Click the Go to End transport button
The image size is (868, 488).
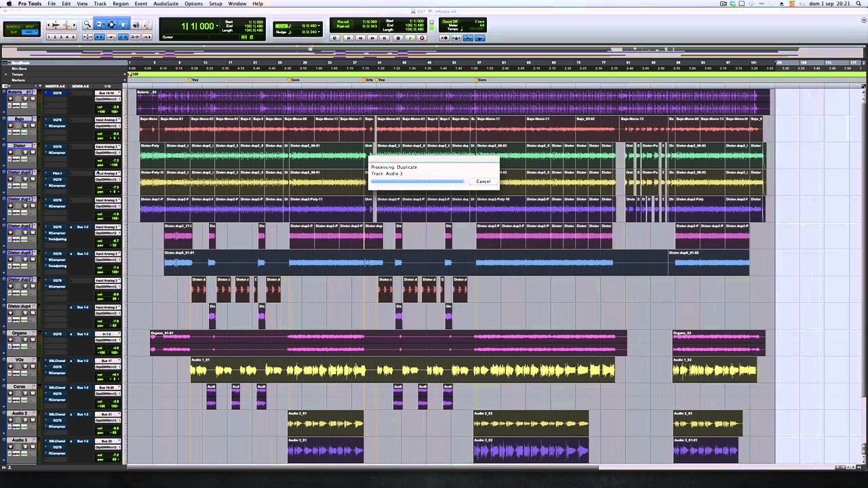point(384,38)
